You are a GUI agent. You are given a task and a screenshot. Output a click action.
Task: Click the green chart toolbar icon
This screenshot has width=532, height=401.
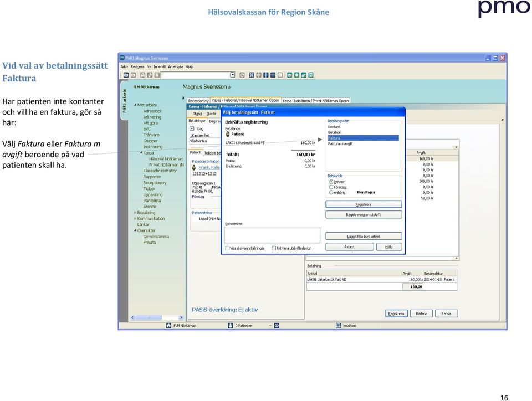[311, 75]
